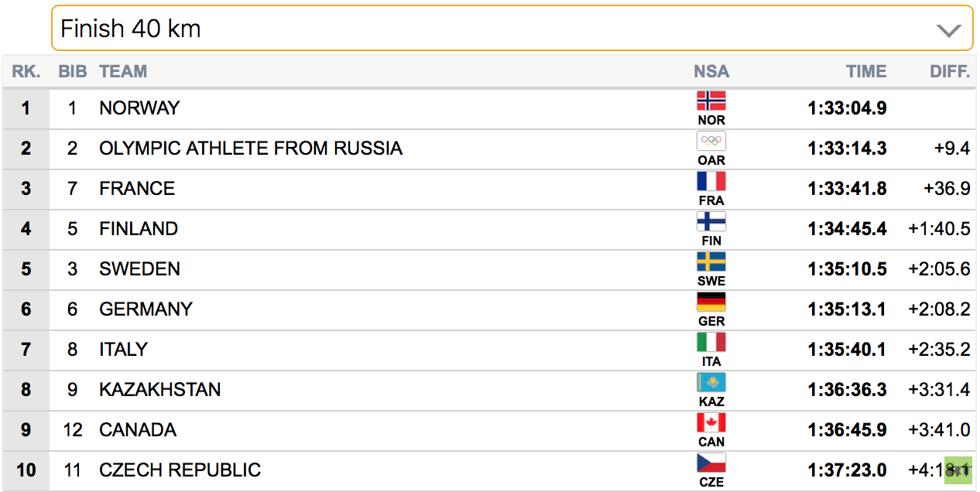
Task: Click the France flag icon
Action: [711, 181]
